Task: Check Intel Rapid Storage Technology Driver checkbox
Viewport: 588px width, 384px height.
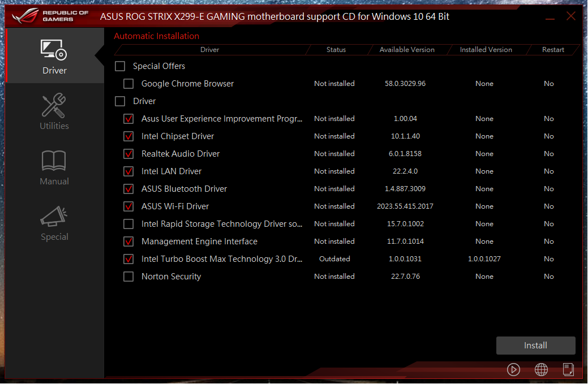Action: tap(128, 224)
